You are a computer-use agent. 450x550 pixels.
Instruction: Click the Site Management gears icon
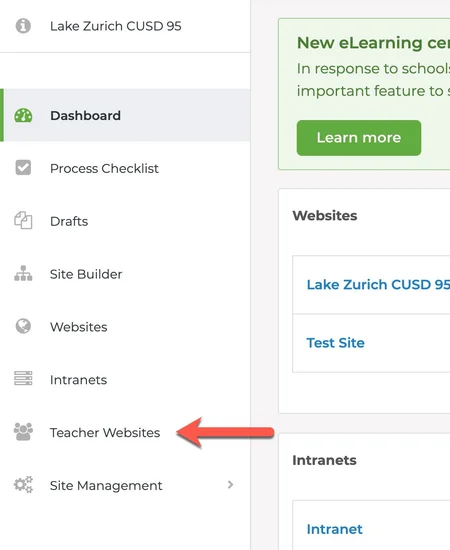pyautogui.click(x=23, y=485)
